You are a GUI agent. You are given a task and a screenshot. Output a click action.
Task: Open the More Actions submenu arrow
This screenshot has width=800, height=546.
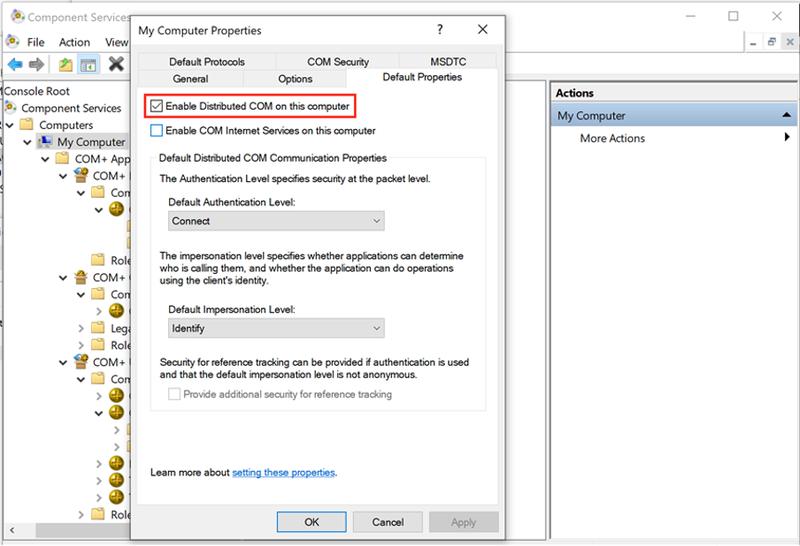tap(787, 137)
